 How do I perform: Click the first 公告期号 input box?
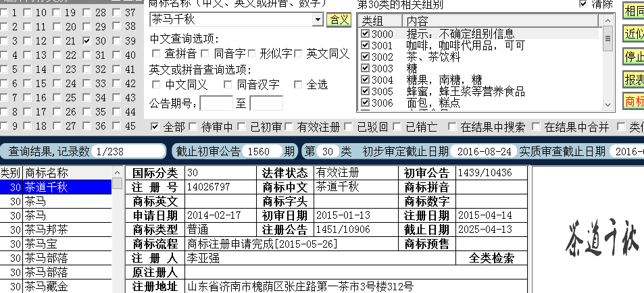[216, 103]
